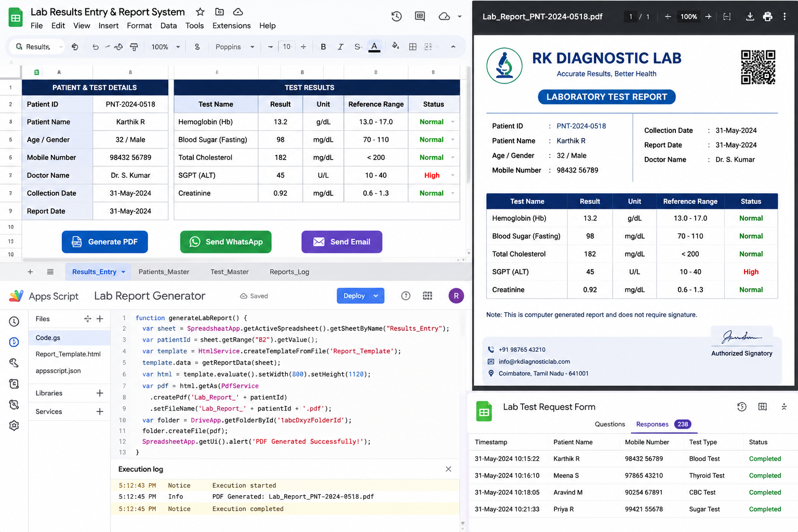Decrease font size with the minus button
Image resolution: width=798 pixels, height=532 pixels.
[270, 47]
